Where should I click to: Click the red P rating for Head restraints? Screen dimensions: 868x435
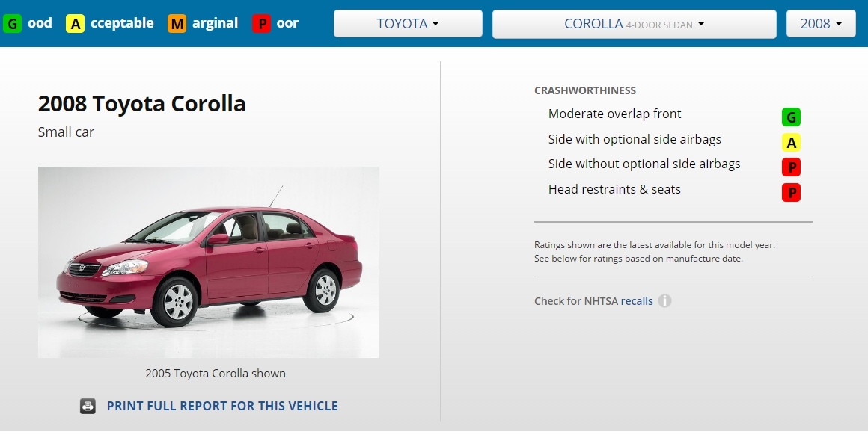coord(791,192)
